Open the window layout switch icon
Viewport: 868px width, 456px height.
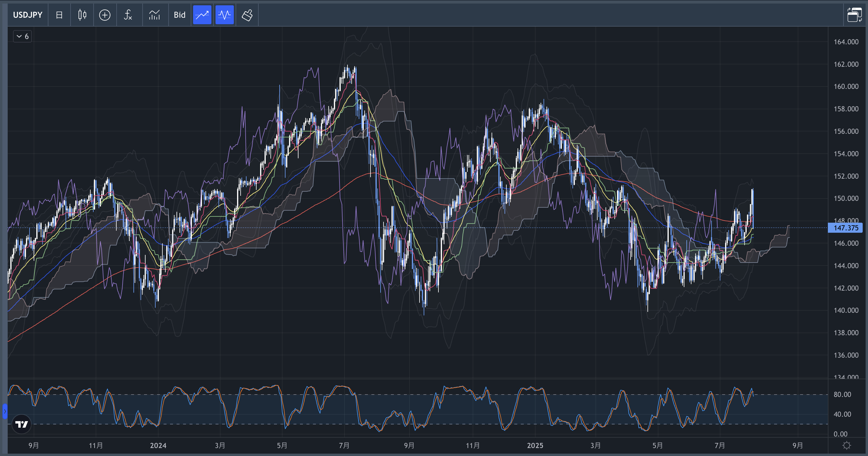click(854, 15)
